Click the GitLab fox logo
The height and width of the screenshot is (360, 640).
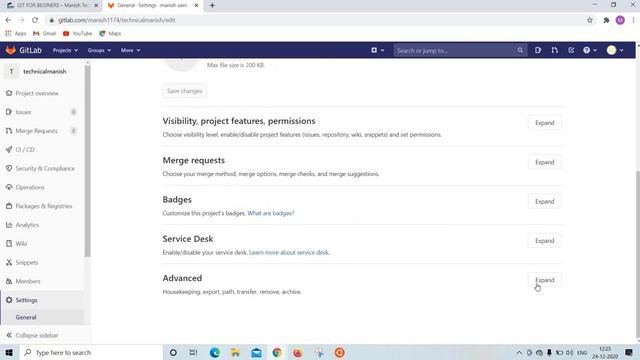click(x=11, y=50)
